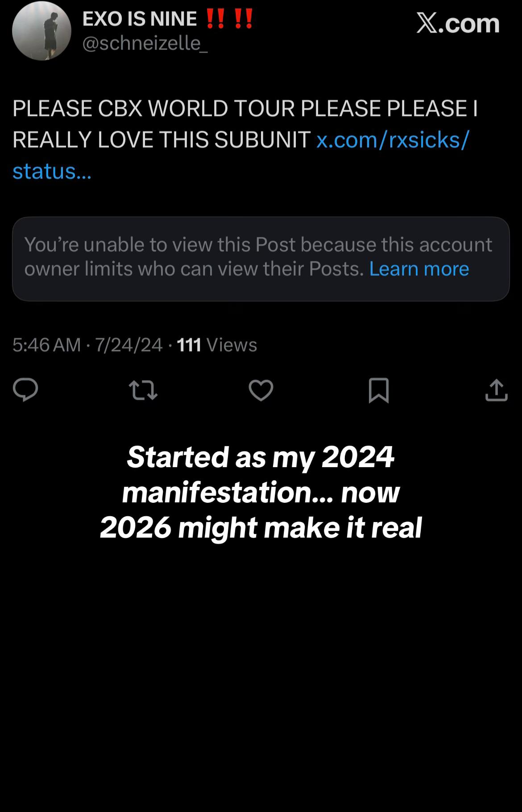The image size is (522, 812).
Task: Repost this tweet with the retweet icon
Action: 143,390
